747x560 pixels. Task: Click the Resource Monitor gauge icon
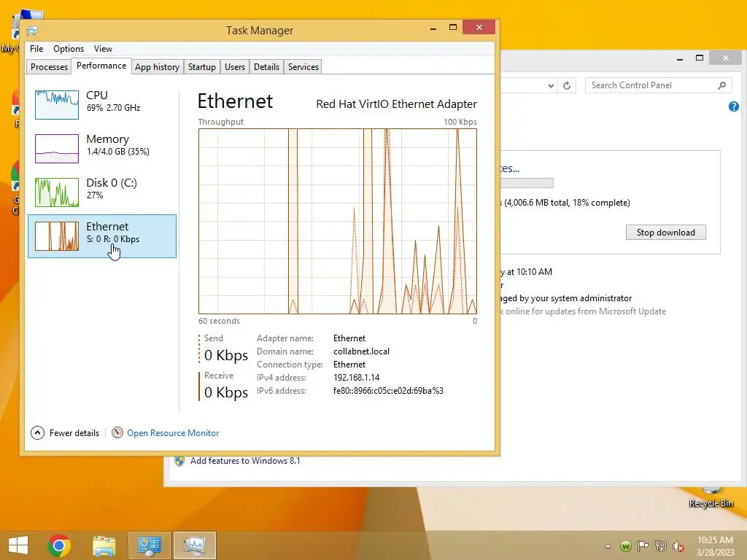(117, 432)
